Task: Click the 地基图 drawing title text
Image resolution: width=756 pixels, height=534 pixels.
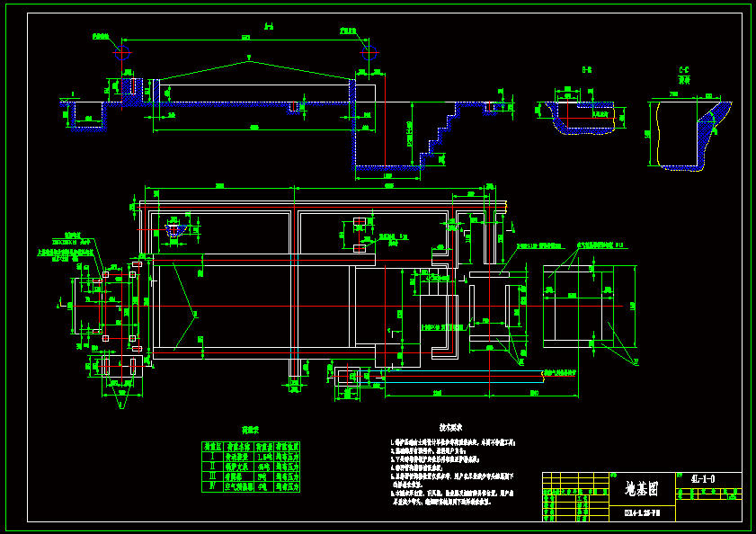Action: point(642,489)
